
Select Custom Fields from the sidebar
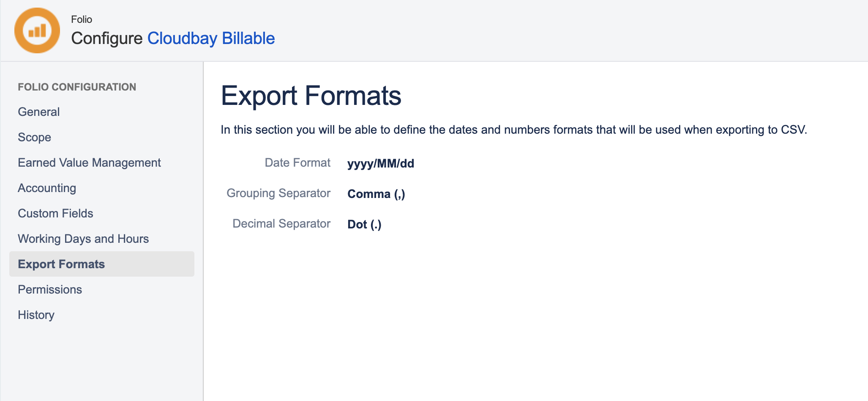click(55, 213)
